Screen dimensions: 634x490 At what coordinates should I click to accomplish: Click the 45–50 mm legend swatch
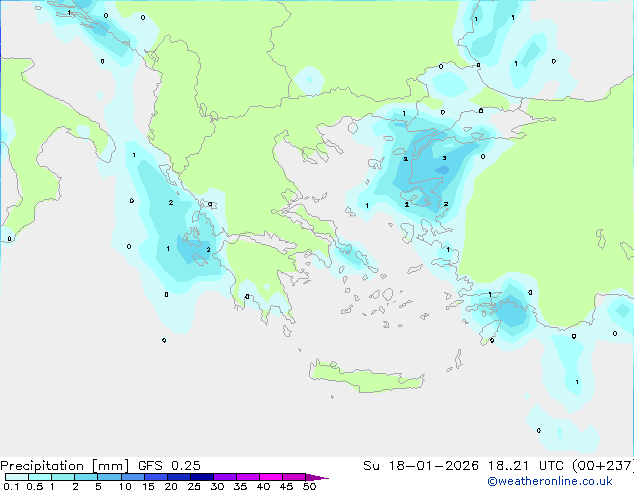(294, 477)
